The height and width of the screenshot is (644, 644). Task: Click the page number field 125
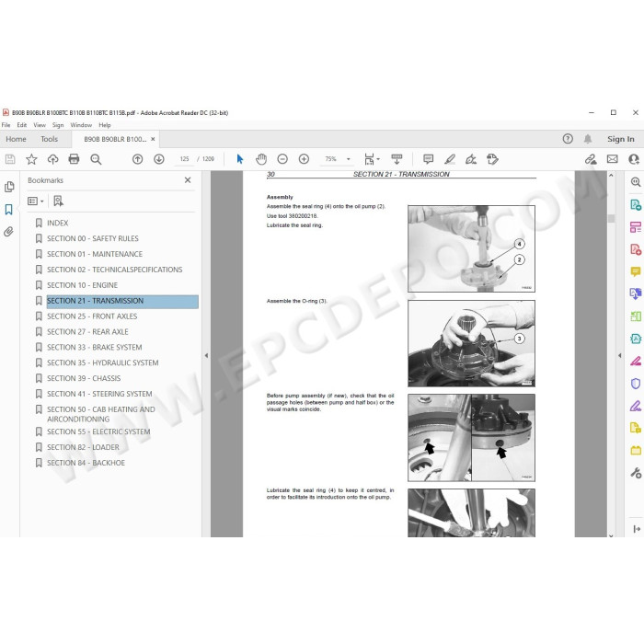(x=184, y=159)
